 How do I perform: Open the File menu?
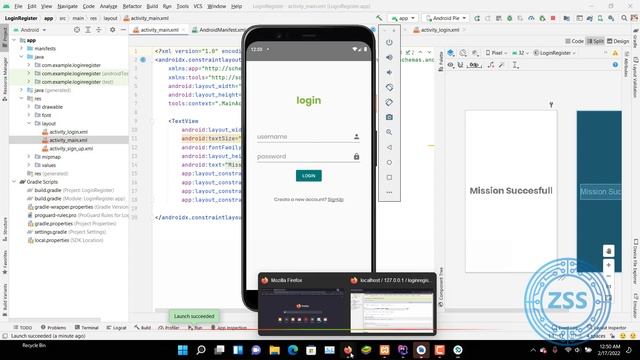[x=18, y=6]
